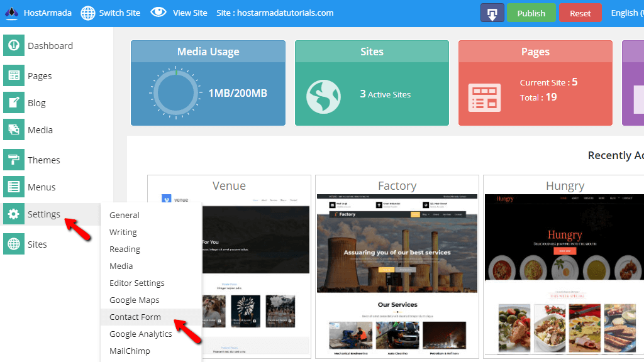This screenshot has height=362, width=644.
Task: Open Menus from the sidebar
Action: 42,187
